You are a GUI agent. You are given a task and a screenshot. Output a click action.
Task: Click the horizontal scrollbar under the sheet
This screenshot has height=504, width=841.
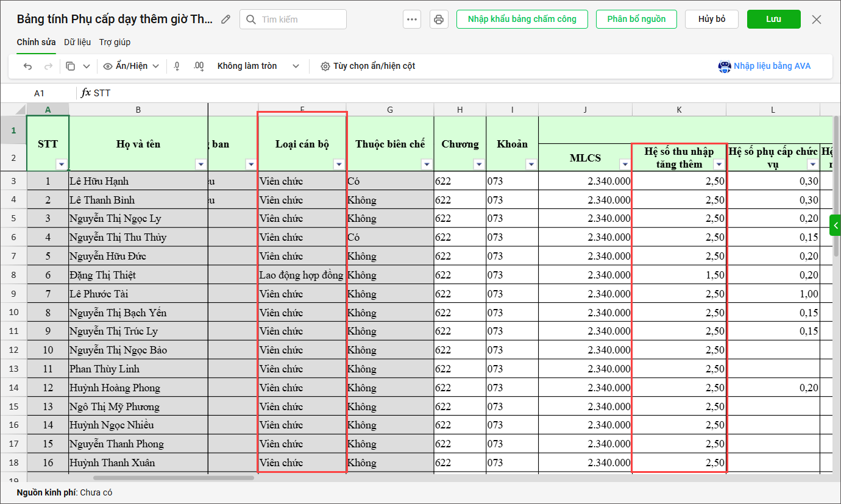[x=174, y=478]
